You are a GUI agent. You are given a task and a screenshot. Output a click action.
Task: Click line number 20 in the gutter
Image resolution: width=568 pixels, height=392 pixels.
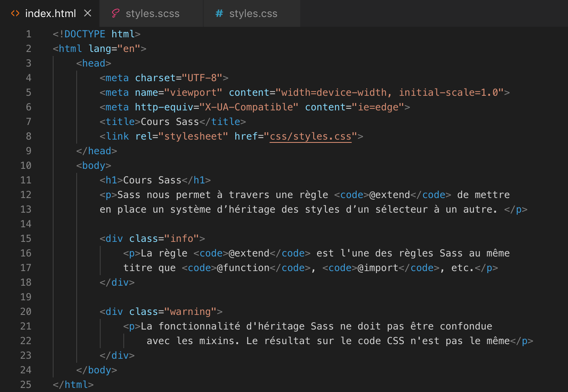tap(26, 311)
